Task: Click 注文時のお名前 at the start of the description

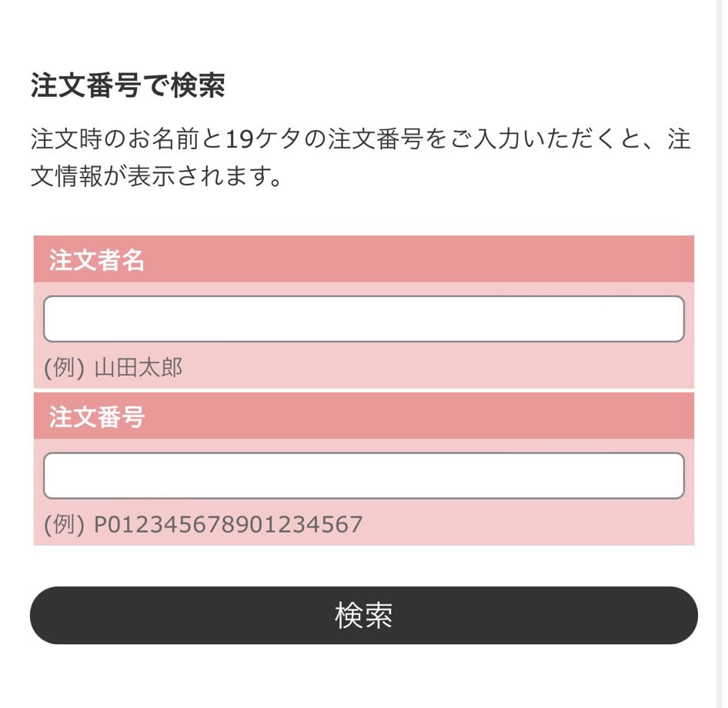Action: pyautogui.click(x=115, y=139)
